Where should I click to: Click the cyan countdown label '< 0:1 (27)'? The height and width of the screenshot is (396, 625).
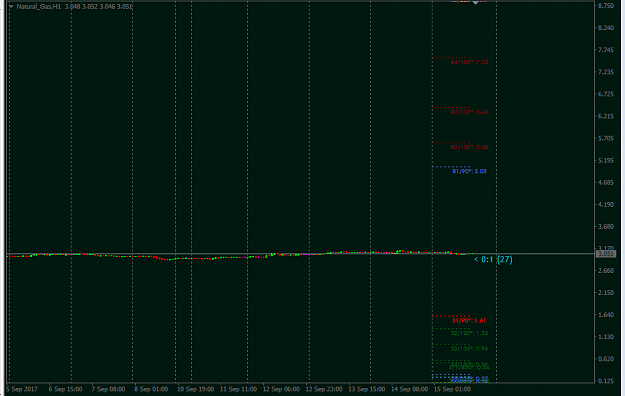[493, 260]
